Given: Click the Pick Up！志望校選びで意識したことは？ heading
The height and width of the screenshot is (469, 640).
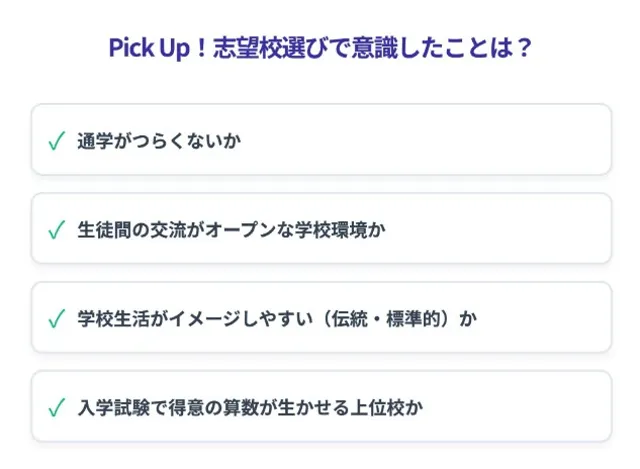Looking at the screenshot, I should click(320, 48).
